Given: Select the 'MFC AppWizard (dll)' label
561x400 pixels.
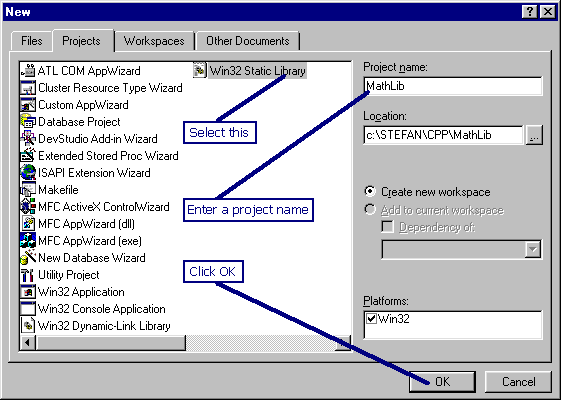Looking at the screenshot, I should tap(86, 224).
